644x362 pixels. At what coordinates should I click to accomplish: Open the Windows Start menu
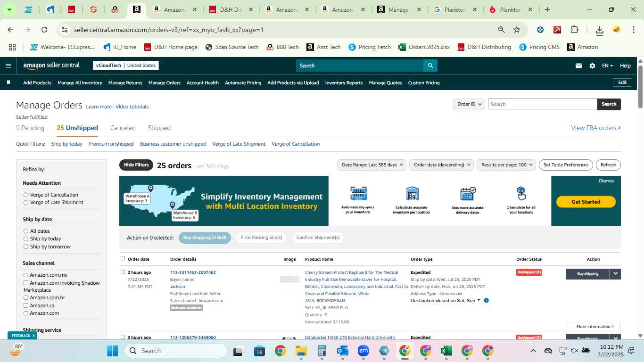click(x=112, y=351)
